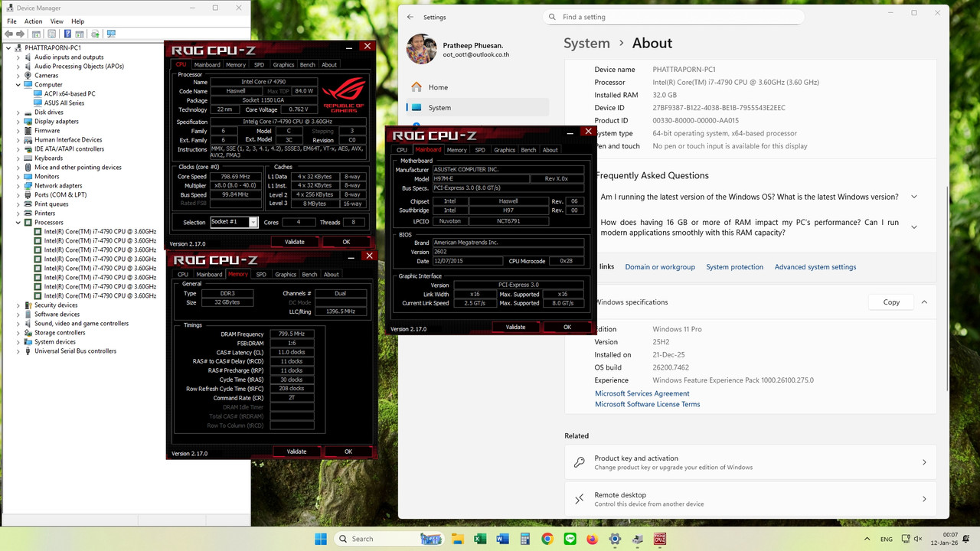Open Microsoft Services Agreement link
This screenshot has width=980, height=551.
(x=642, y=393)
